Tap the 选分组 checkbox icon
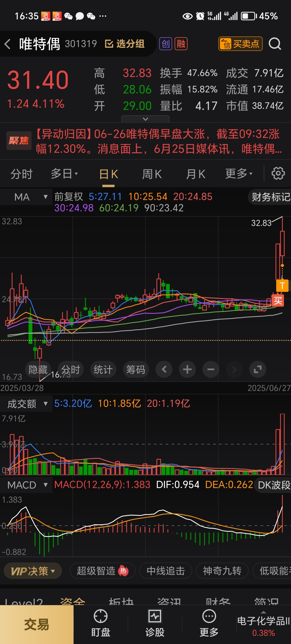291x644 pixels. click(x=109, y=44)
